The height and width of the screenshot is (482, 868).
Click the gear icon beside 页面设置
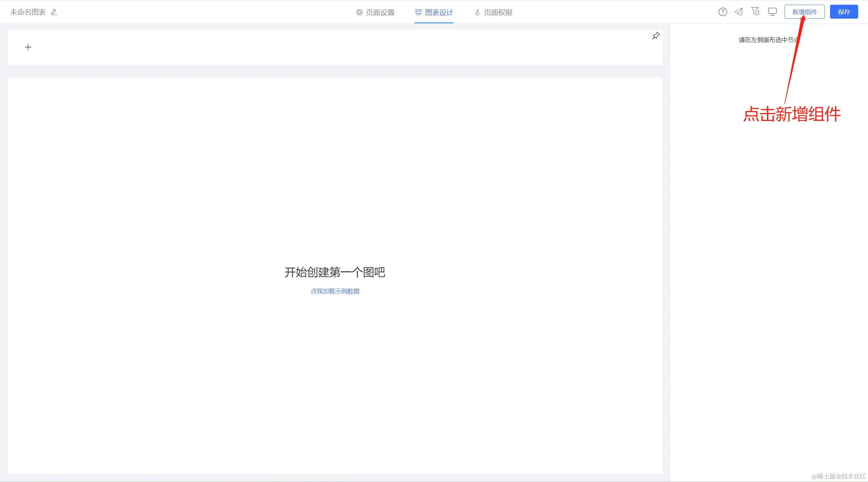(x=359, y=13)
